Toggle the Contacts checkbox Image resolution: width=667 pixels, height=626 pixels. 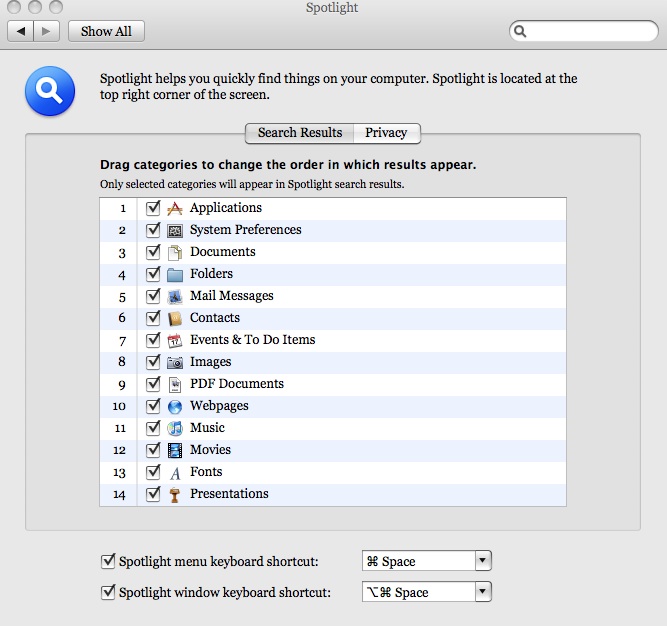153,318
